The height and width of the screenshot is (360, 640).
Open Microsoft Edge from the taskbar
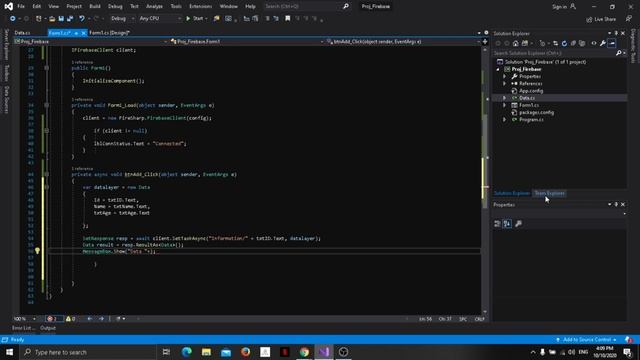pyautogui.click(x=187, y=352)
